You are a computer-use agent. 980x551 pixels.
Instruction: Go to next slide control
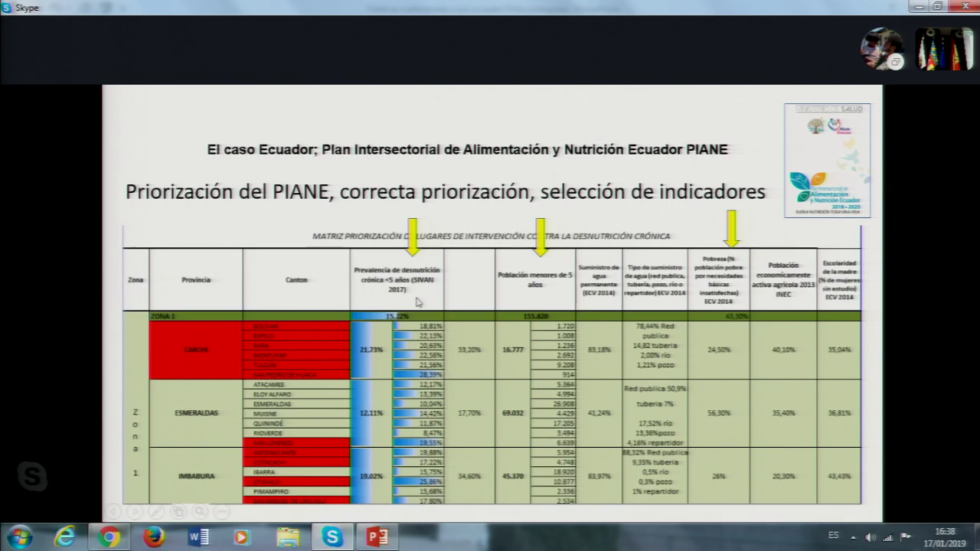[135, 511]
